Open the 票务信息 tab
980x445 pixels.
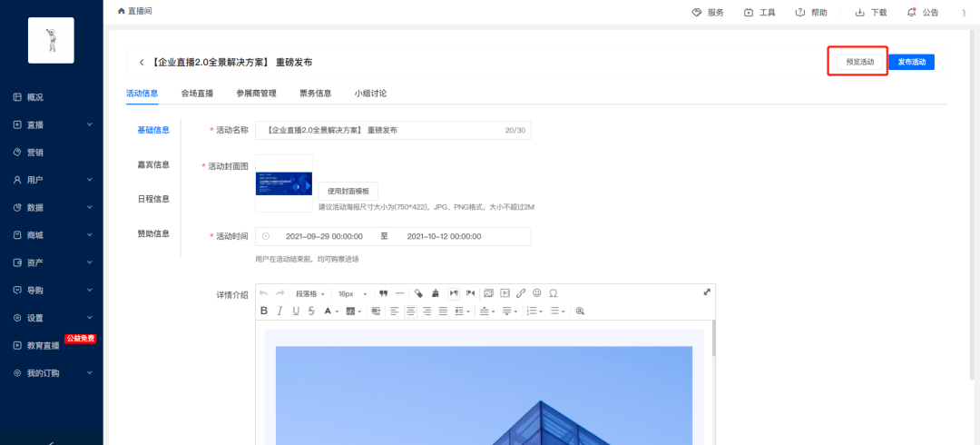tap(315, 94)
